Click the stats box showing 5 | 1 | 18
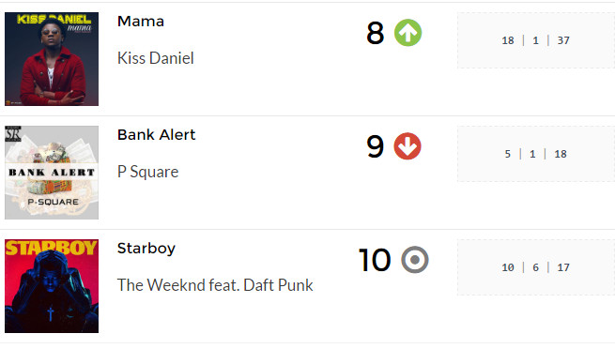Viewport: 615px width, 364px height. tap(536, 154)
